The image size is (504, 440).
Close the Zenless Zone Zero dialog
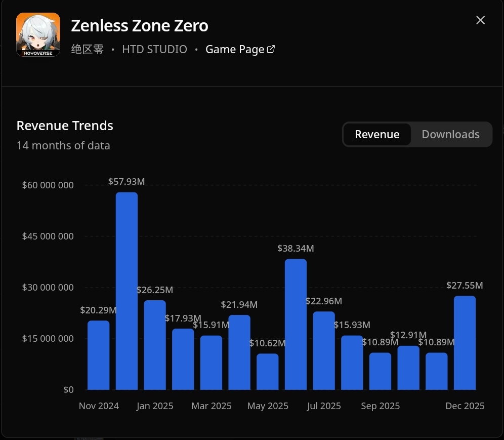[480, 20]
